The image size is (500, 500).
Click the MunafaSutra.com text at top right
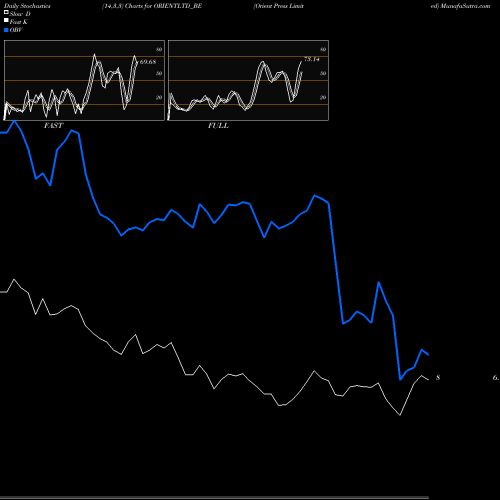click(x=465, y=6)
